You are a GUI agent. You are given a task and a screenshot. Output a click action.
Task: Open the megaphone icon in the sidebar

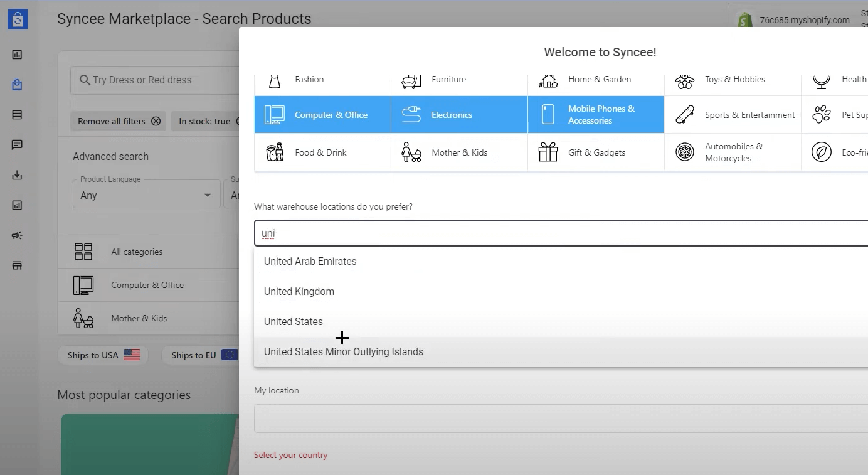(x=17, y=235)
